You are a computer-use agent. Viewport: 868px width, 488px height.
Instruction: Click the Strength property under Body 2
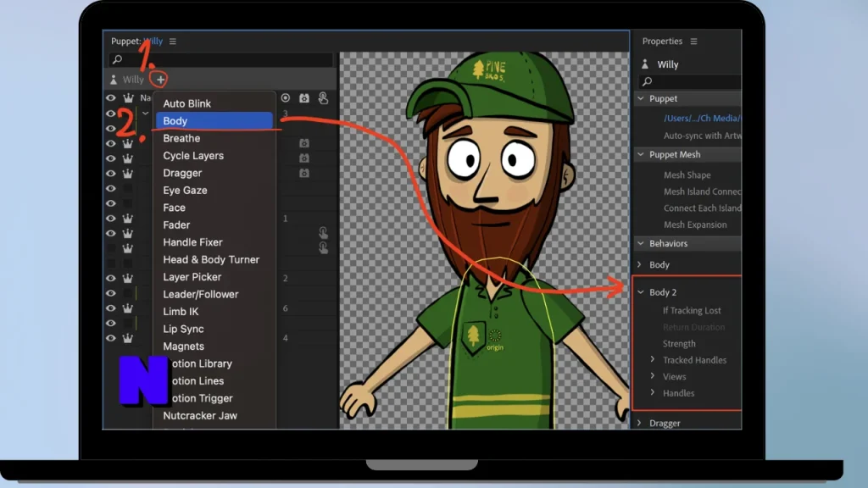tap(679, 344)
